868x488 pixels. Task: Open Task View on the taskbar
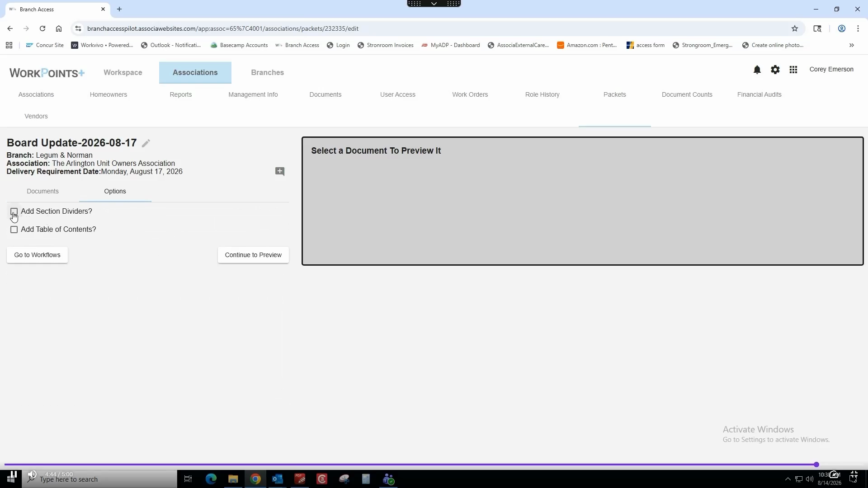(x=188, y=479)
